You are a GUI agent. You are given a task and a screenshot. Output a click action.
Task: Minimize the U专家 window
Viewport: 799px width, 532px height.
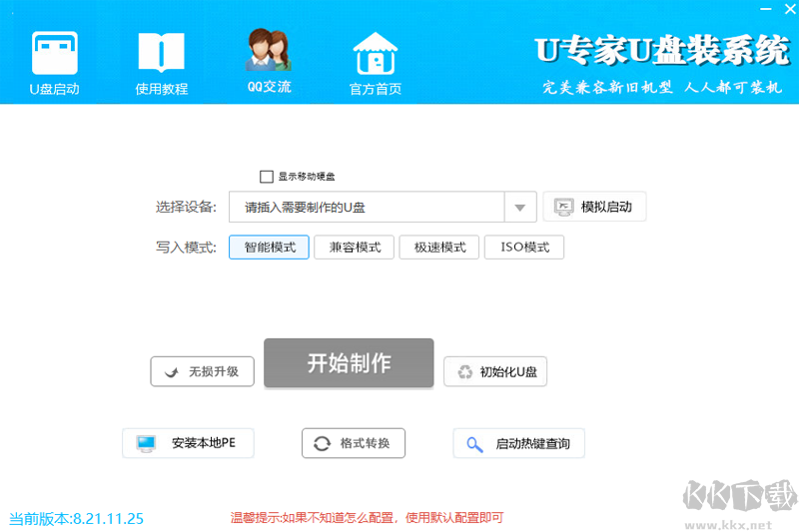coord(765,9)
